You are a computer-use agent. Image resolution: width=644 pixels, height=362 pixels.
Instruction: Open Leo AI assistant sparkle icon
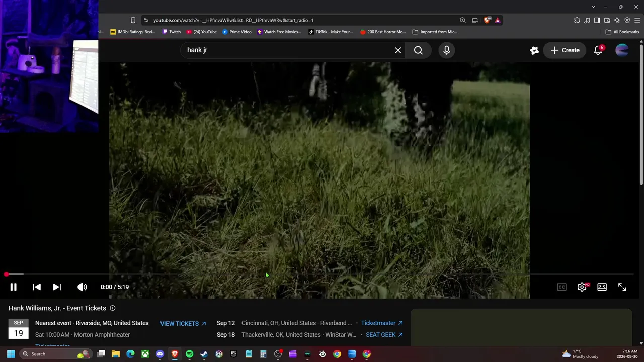(x=617, y=20)
